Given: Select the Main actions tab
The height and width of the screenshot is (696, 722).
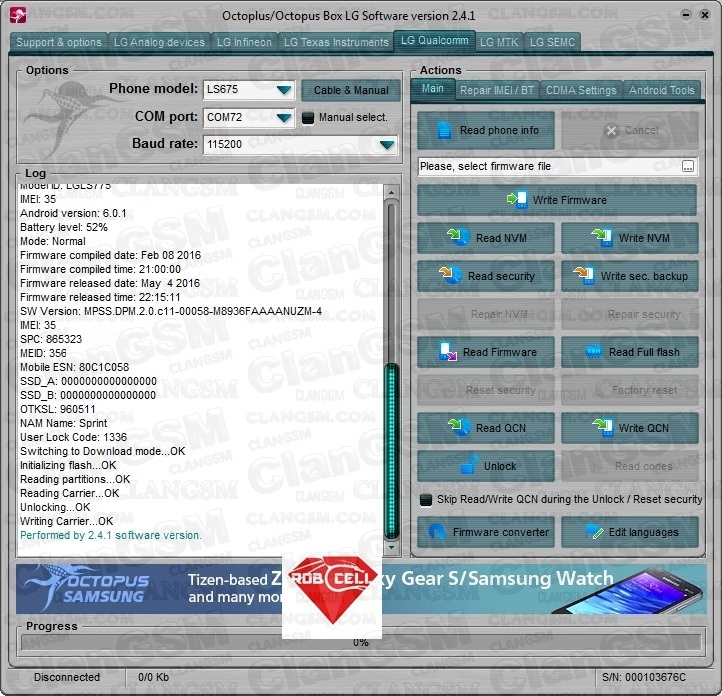Looking at the screenshot, I should pos(432,88).
